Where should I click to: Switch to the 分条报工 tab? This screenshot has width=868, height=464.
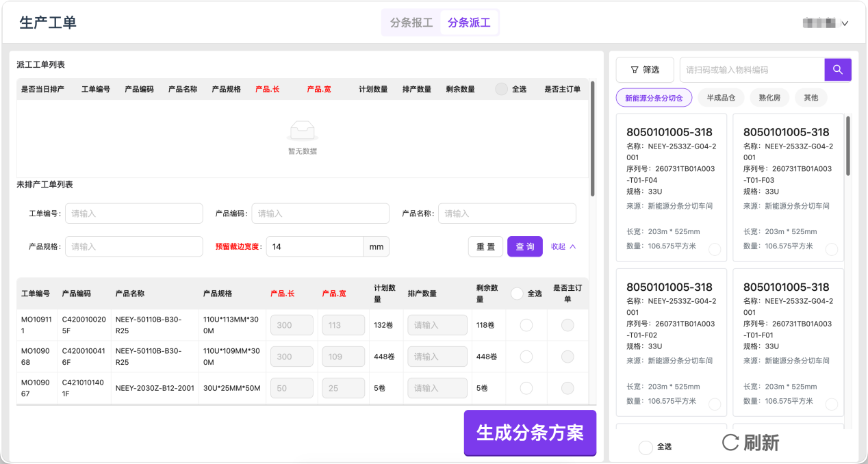pyautogui.click(x=411, y=23)
